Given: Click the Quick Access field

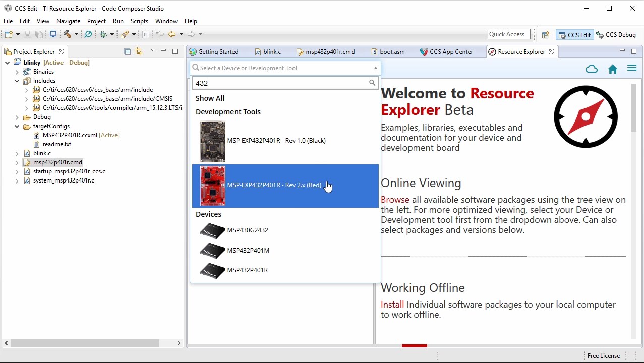Looking at the screenshot, I should click(509, 34).
